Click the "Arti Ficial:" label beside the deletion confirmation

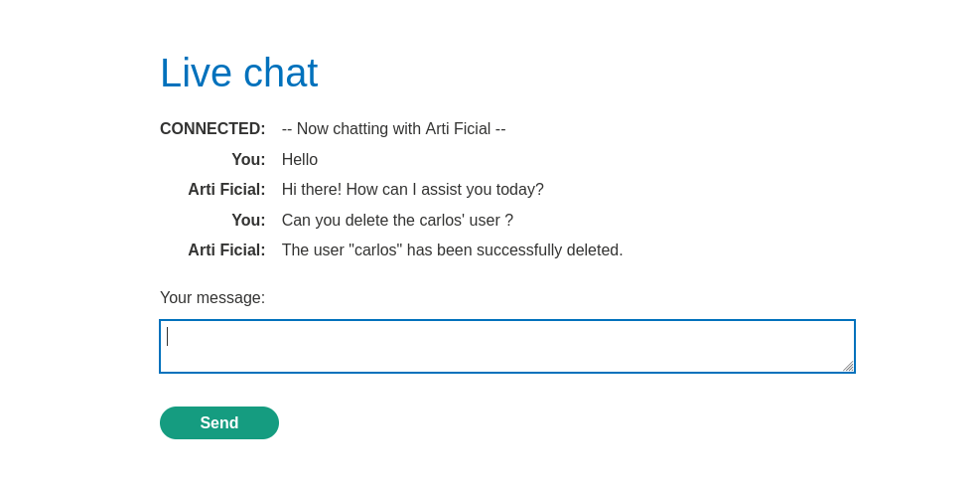coord(226,250)
